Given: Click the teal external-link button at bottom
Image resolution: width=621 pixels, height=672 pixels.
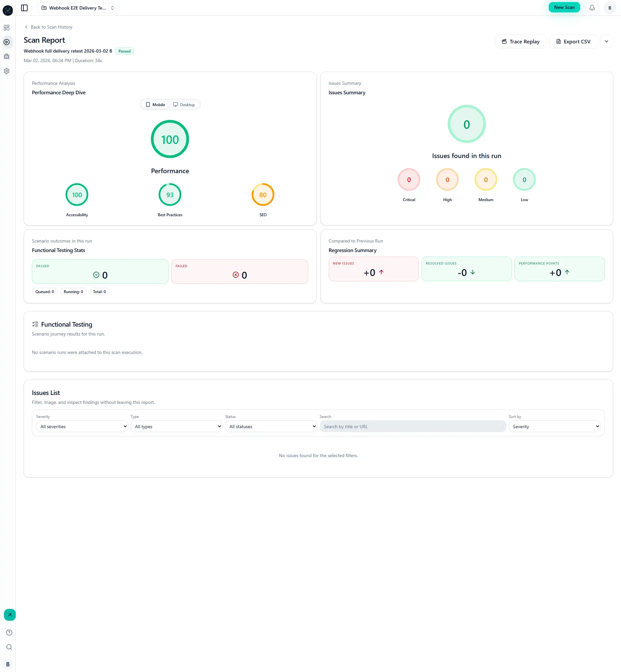Looking at the screenshot, I should point(10,614).
